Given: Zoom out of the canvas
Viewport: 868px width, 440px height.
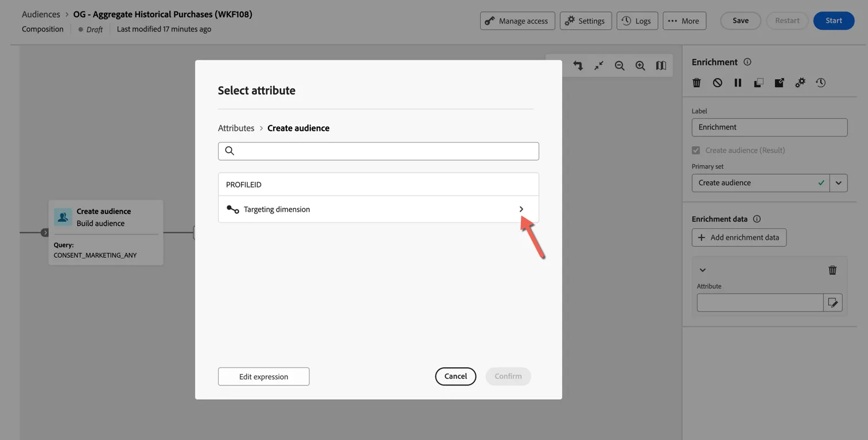Looking at the screenshot, I should 620,66.
